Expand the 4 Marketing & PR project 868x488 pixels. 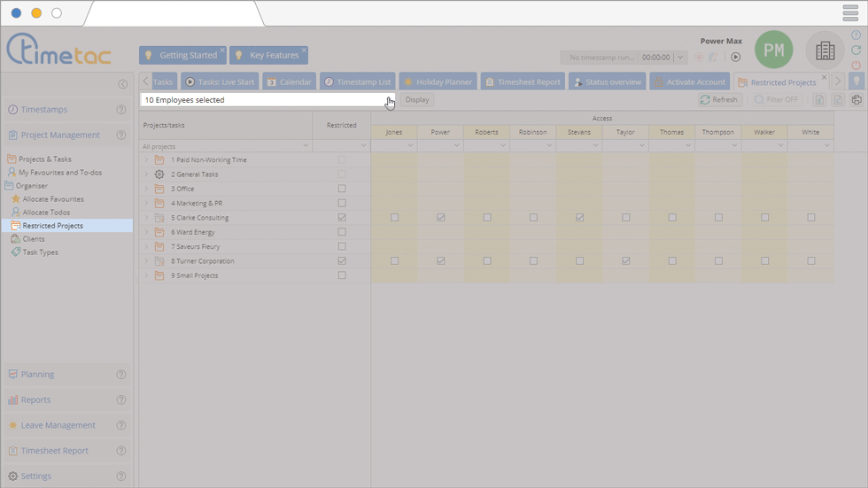(x=147, y=204)
